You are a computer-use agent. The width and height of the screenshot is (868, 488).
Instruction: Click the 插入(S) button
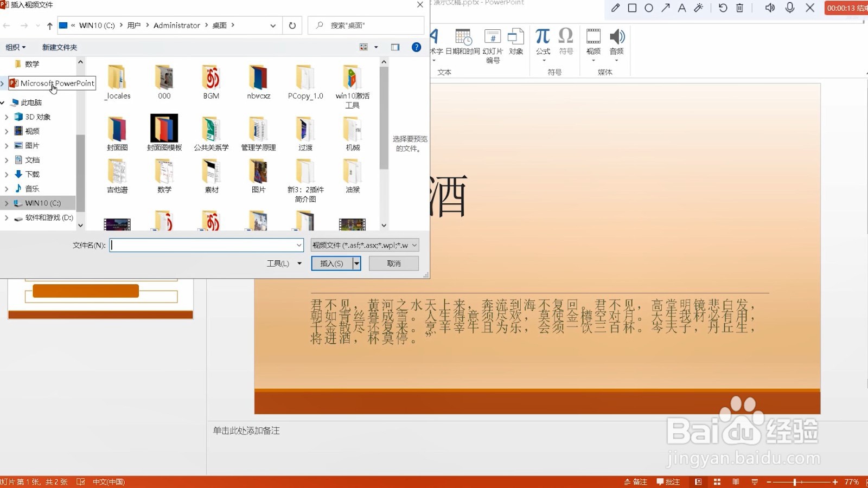pos(332,264)
